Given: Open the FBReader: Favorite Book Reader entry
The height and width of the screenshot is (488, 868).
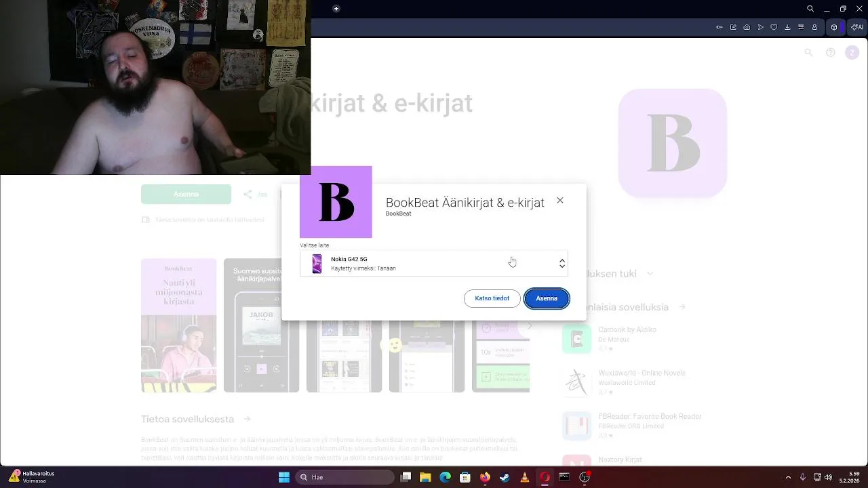Looking at the screenshot, I should [632, 426].
